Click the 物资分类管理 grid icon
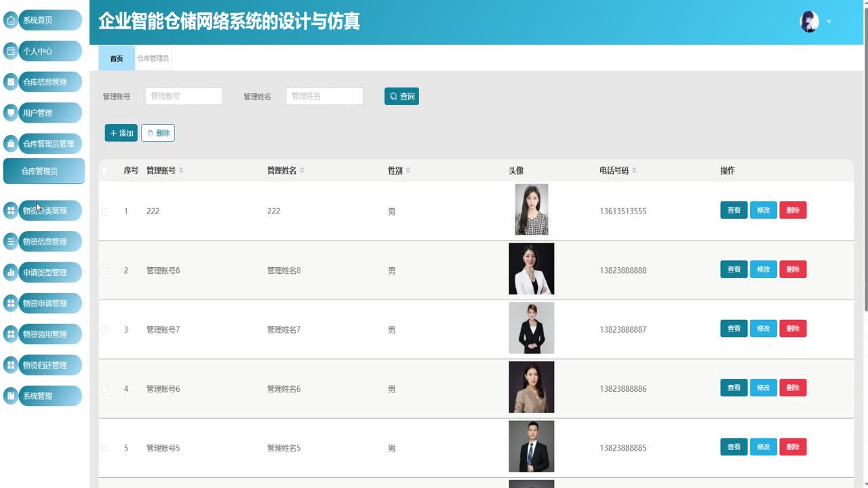868x488 pixels. tap(11, 211)
